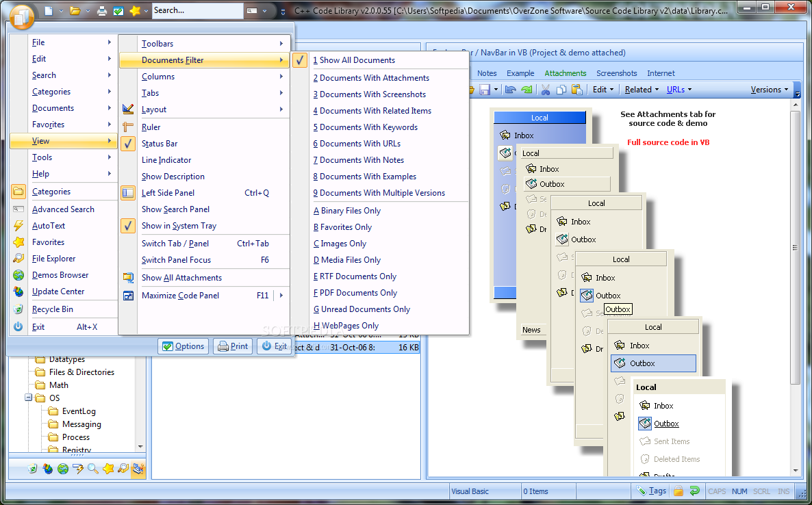
Task: Click the Paste clipboard icon in editor toolbar
Action: pos(577,90)
